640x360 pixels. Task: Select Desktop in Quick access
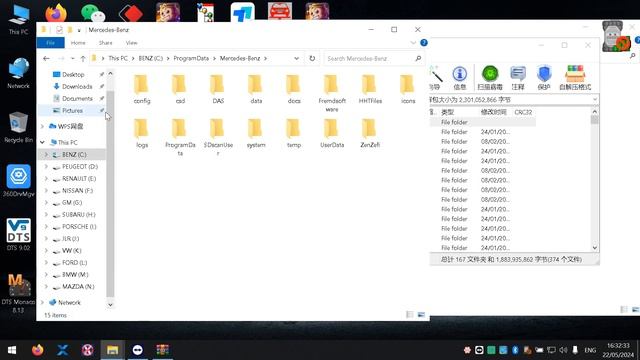tap(73, 75)
